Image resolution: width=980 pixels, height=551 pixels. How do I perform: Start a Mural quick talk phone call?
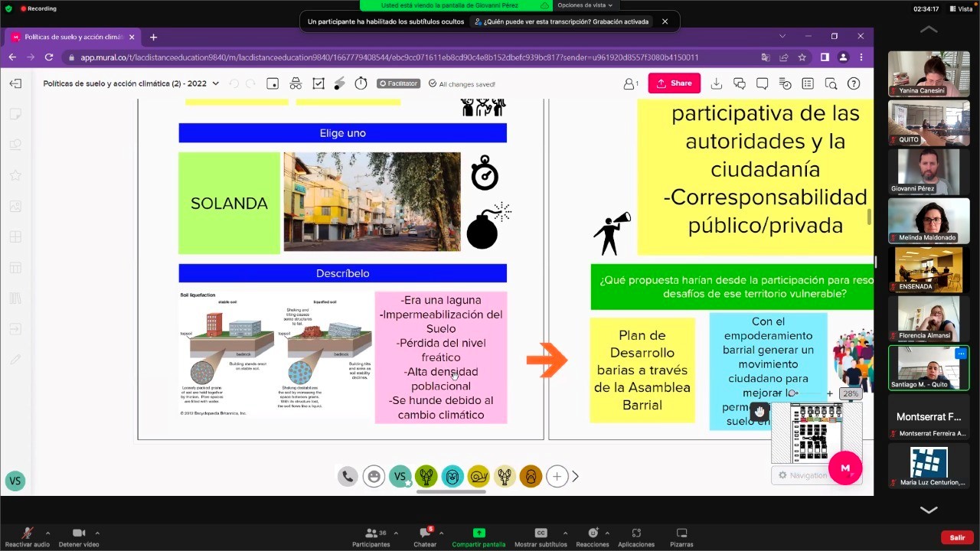click(x=348, y=476)
